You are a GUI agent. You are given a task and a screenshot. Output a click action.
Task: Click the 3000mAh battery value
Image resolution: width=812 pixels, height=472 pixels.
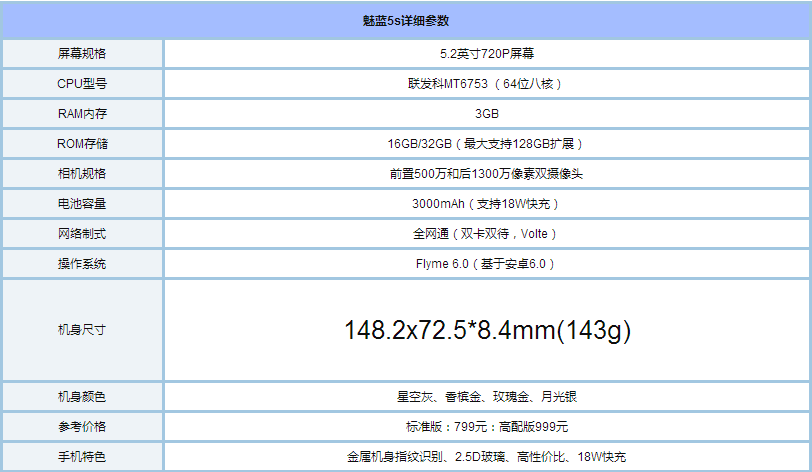485,204
